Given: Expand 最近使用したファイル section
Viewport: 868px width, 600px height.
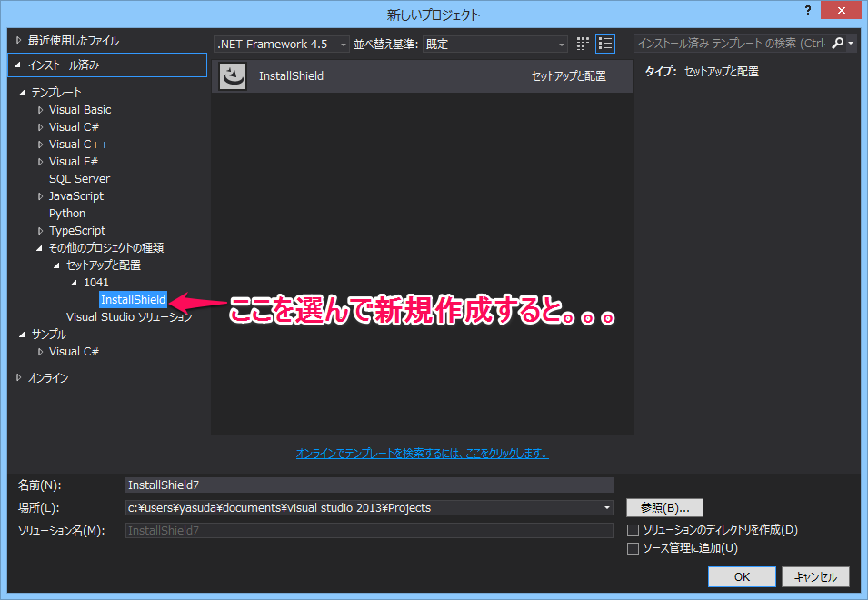Looking at the screenshot, I should 18,40.
